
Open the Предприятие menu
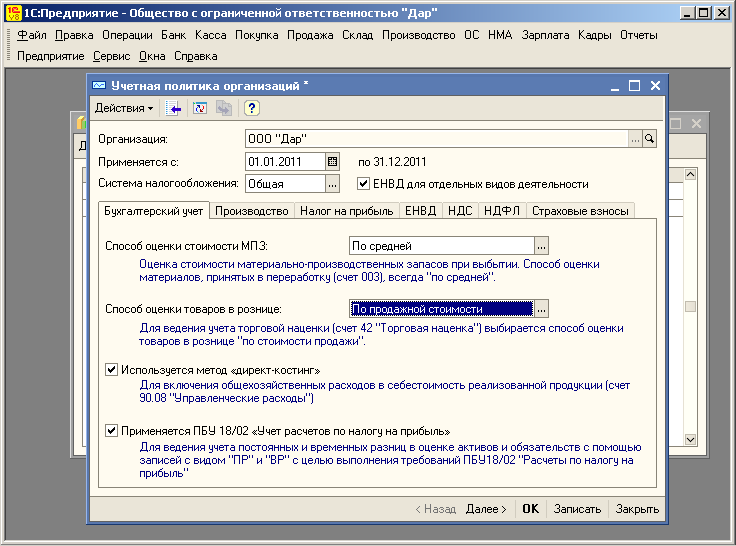click(x=51, y=56)
